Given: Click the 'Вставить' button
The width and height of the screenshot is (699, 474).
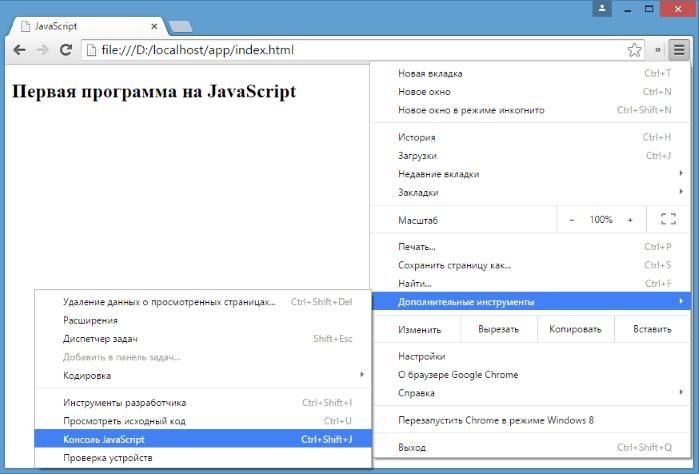Looking at the screenshot, I should [652, 329].
